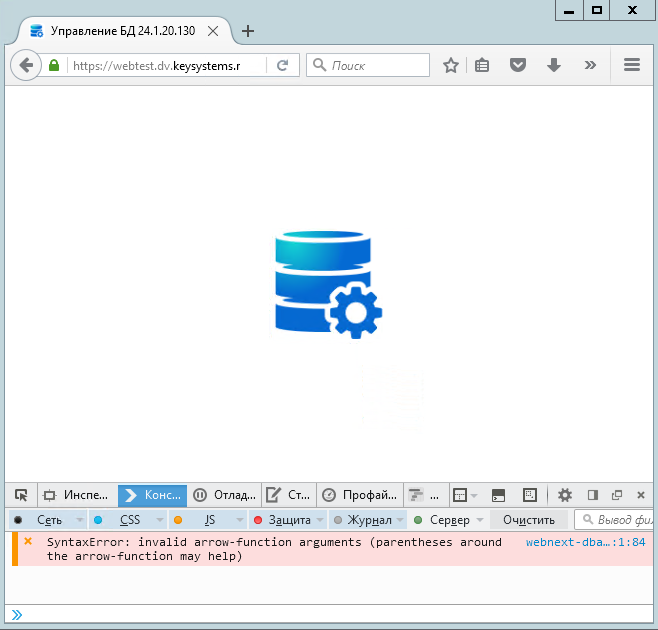Click the database gear logo on page
Screen dimensions: 658x630
(x=328, y=285)
